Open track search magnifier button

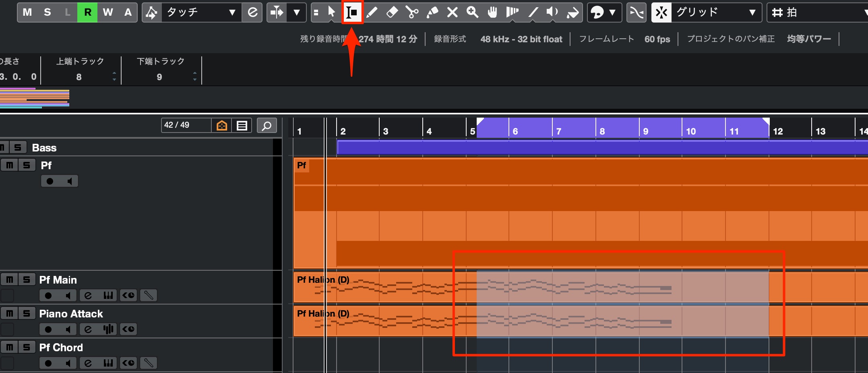(x=267, y=126)
